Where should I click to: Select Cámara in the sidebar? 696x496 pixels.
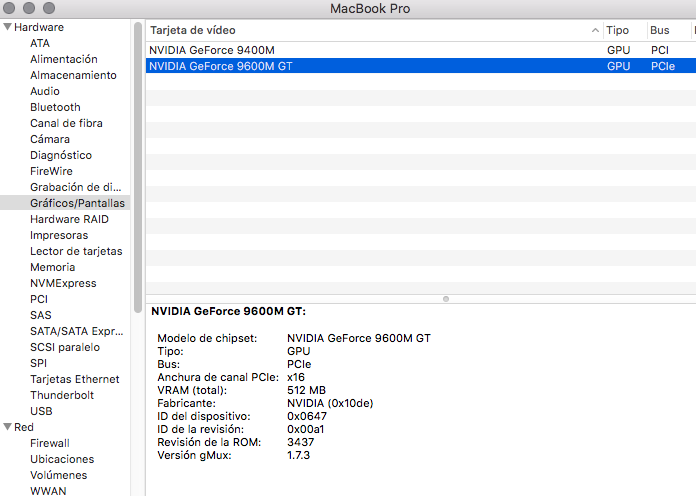(50, 139)
